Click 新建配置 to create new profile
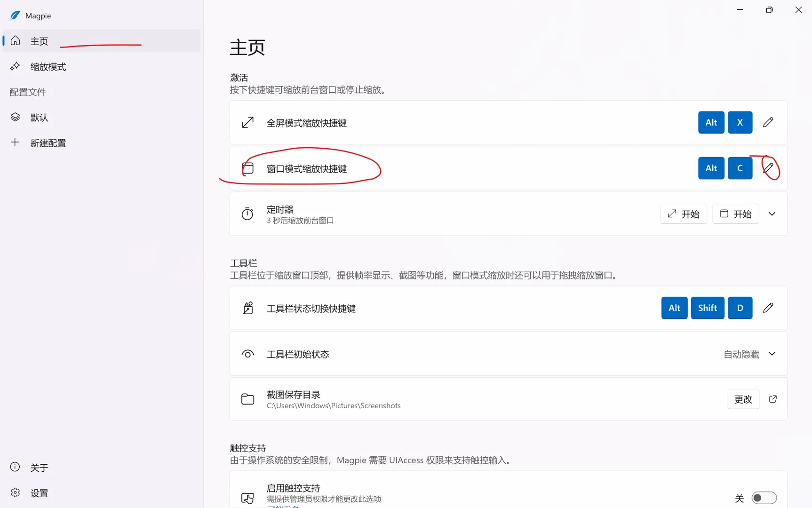This screenshot has width=812, height=508. (102, 143)
